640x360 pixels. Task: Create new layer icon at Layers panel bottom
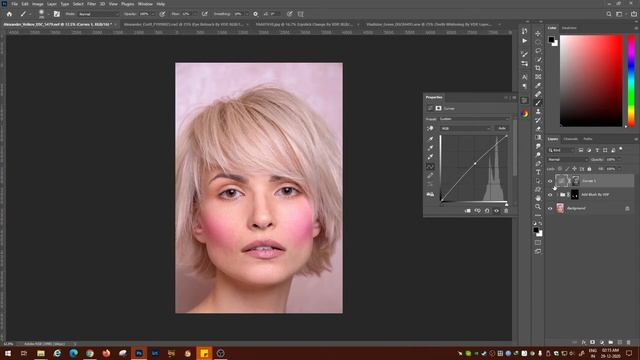click(x=620, y=342)
